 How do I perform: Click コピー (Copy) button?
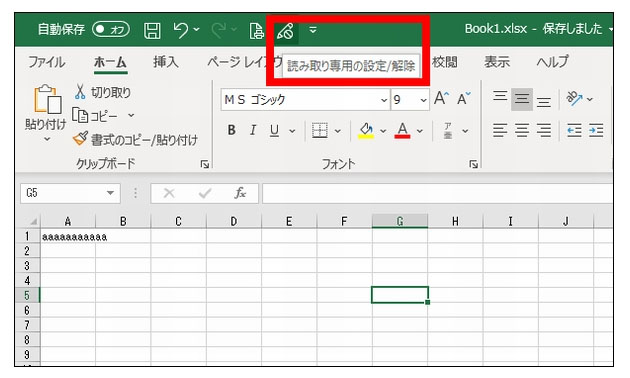[95, 116]
